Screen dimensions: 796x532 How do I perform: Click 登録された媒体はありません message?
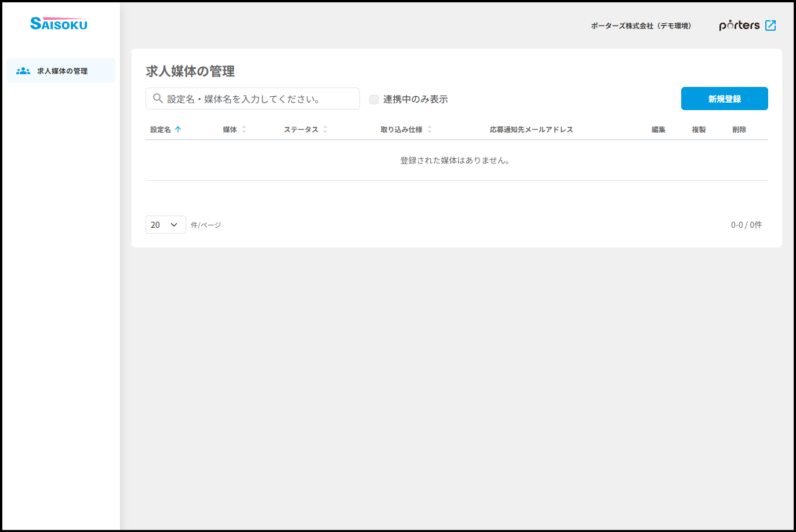(x=455, y=161)
